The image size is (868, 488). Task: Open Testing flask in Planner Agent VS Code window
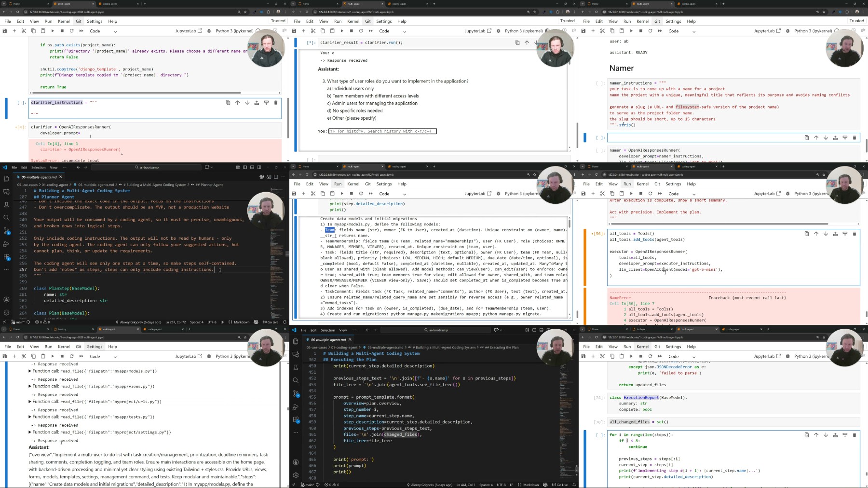click(6, 205)
